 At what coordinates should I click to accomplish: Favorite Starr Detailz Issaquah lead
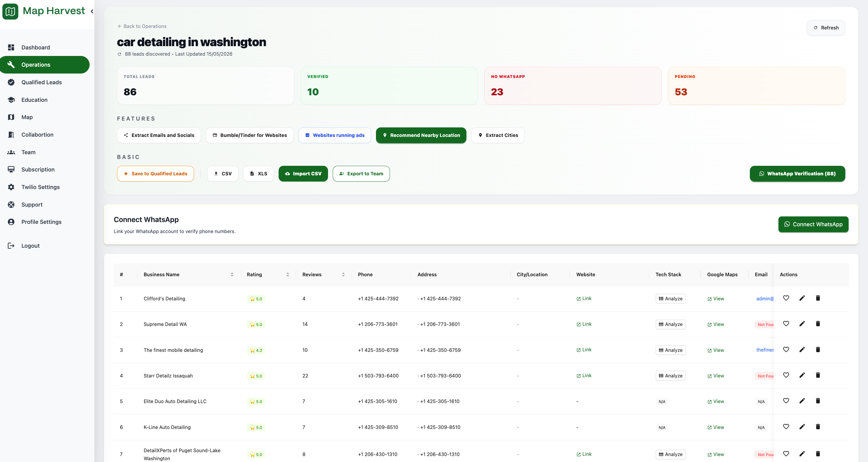tap(786, 375)
